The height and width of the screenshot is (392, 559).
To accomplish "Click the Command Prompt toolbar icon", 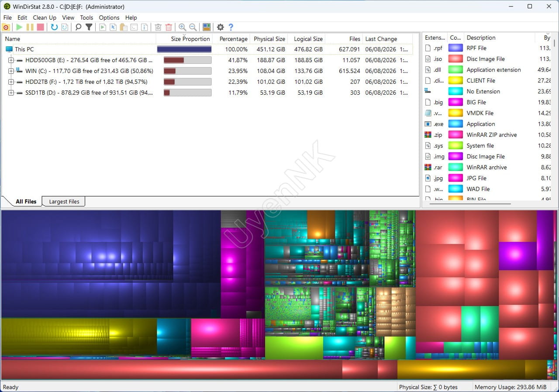I will (x=134, y=27).
